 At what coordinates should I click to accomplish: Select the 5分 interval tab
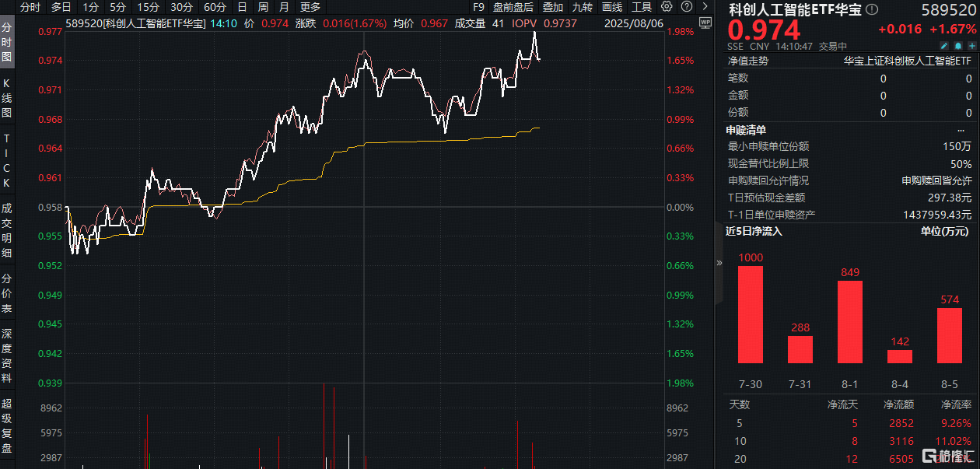(x=117, y=7)
